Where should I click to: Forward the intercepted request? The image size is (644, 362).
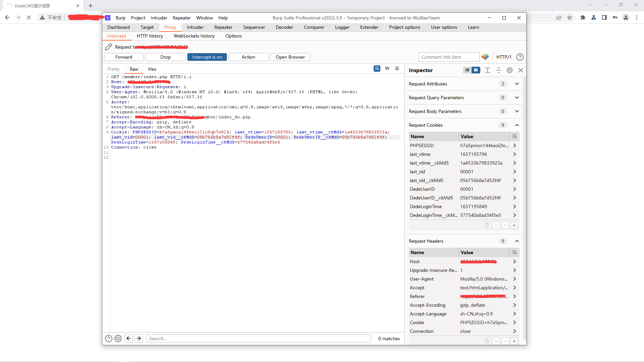(x=124, y=57)
